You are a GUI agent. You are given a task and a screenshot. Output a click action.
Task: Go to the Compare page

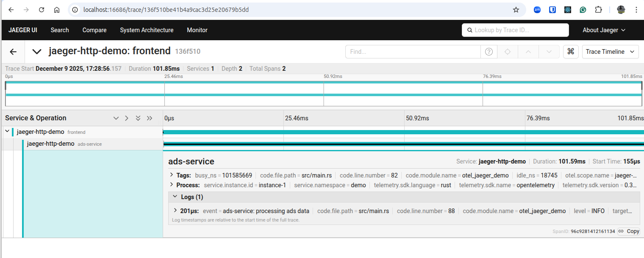(94, 30)
